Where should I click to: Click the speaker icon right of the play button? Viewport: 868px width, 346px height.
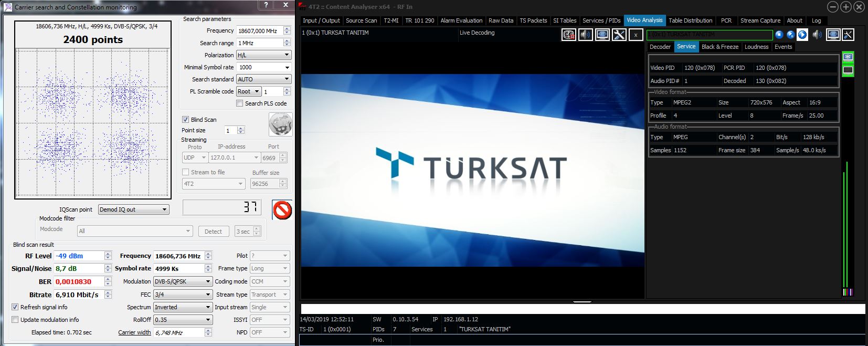(817, 35)
